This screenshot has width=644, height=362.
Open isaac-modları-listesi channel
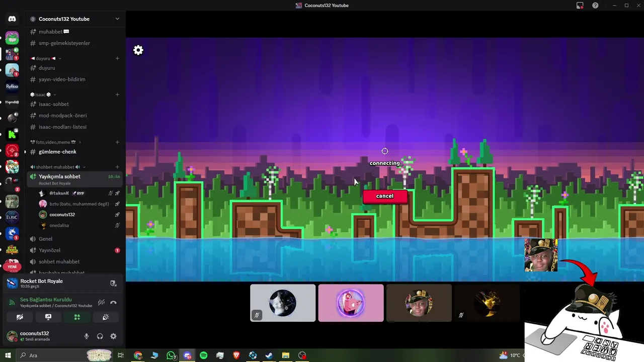click(x=75, y=127)
